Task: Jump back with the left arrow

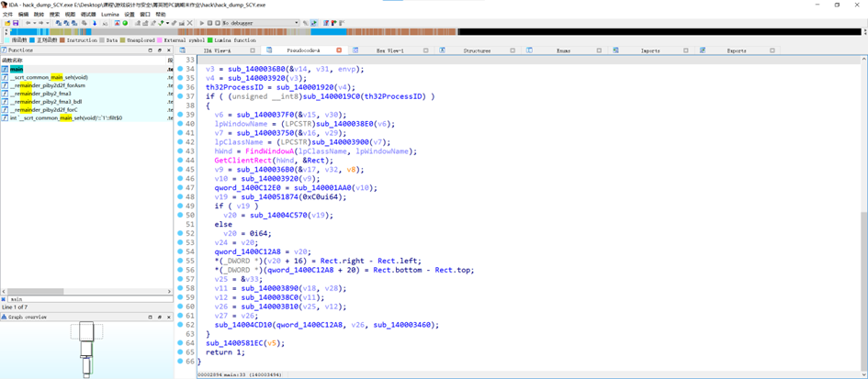Action: tap(28, 23)
